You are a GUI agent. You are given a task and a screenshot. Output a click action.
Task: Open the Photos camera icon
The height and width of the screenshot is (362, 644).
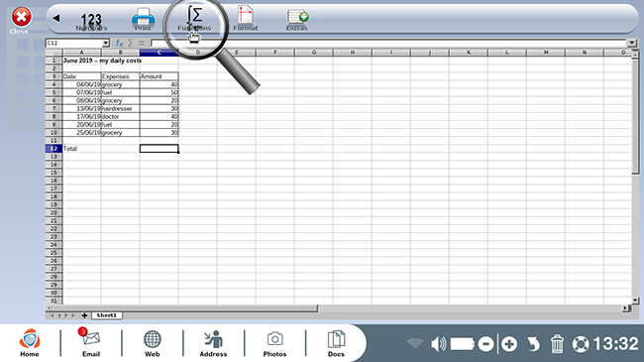point(274,343)
